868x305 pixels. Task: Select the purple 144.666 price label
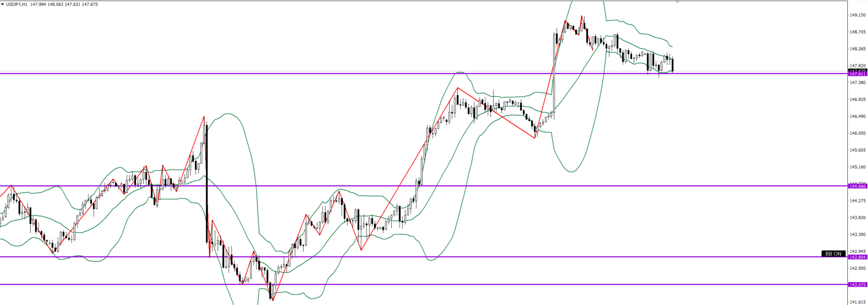[x=857, y=186]
